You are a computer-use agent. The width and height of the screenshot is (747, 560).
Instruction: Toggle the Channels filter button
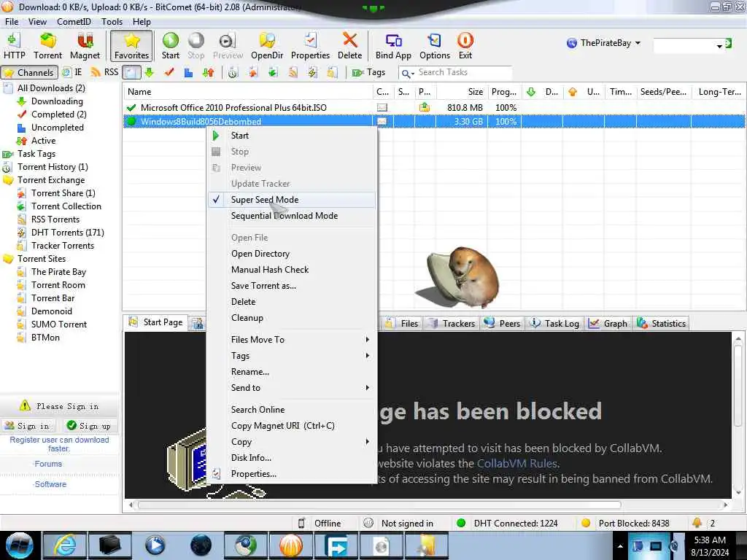point(29,72)
